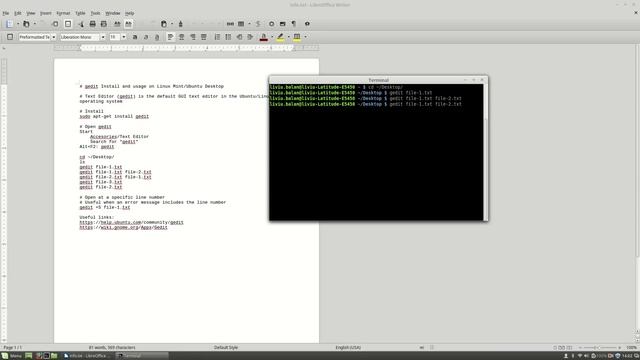Viewport: 640px width, 360px height.
Task: Open the Font Color dropdown arrow
Action: pyautogui.click(x=272, y=37)
